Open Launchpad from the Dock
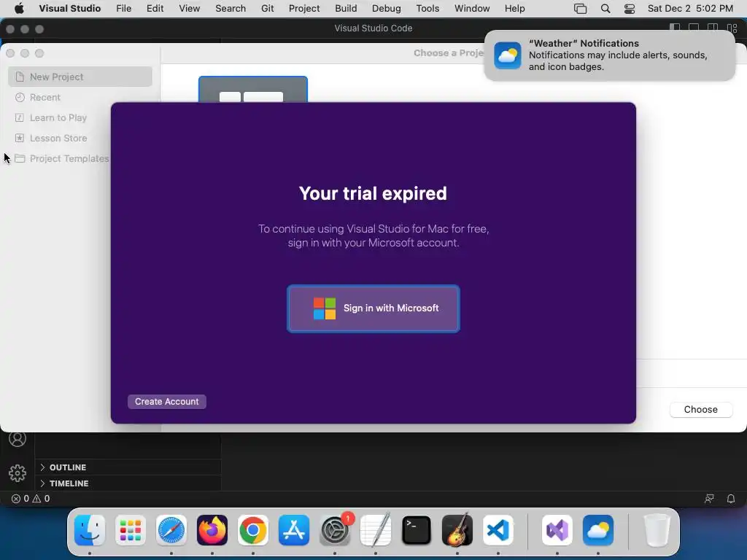The width and height of the screenshot is (747, 560). (131, 530)
